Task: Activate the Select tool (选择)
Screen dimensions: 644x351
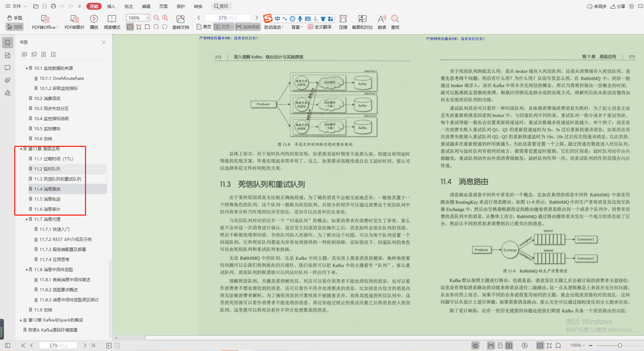Action: click(15, 27)
